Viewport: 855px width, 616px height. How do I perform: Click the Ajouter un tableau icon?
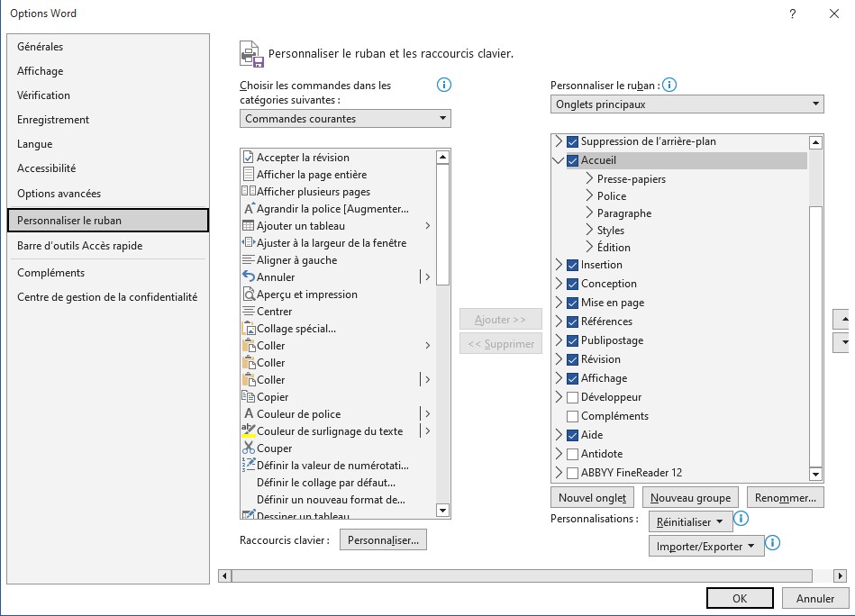pyautogui.click(x=249, y=226)
